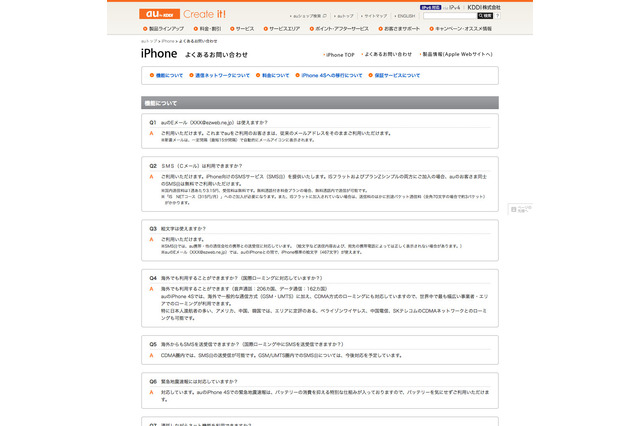Viewport: 640px width, 426px height.
Task: Click the iPhone breadcrumb link
Action: click(168, 41)
